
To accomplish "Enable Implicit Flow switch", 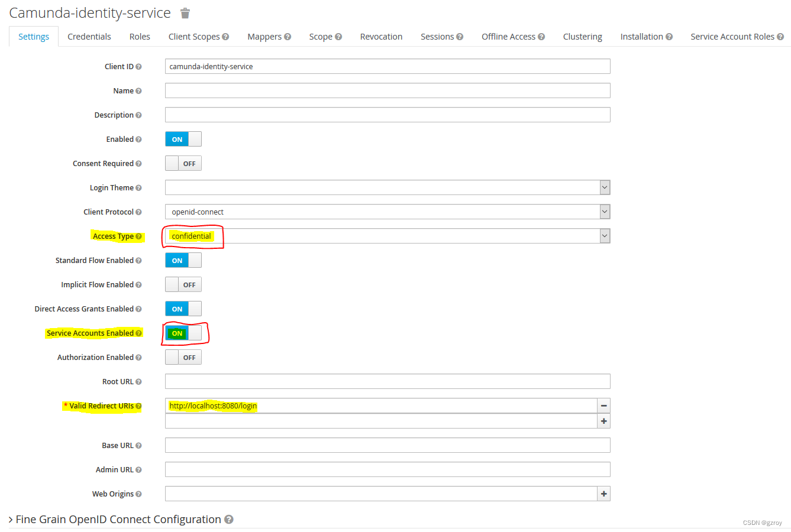I will click(x=183, y=284).
